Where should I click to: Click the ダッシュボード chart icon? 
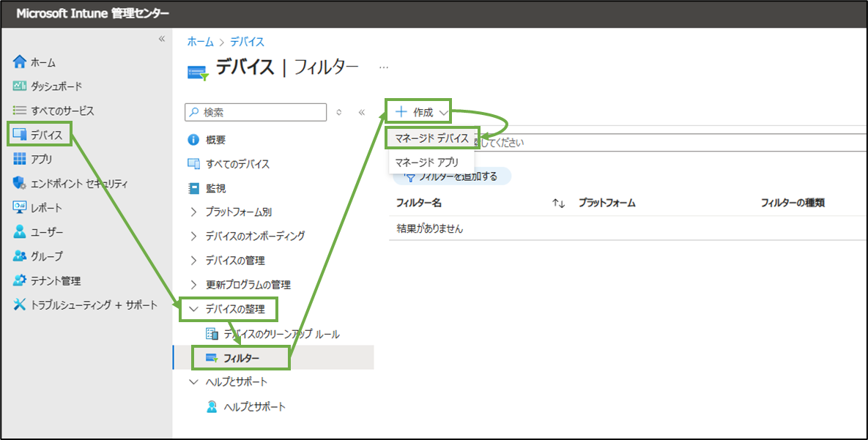pos(19,86)
